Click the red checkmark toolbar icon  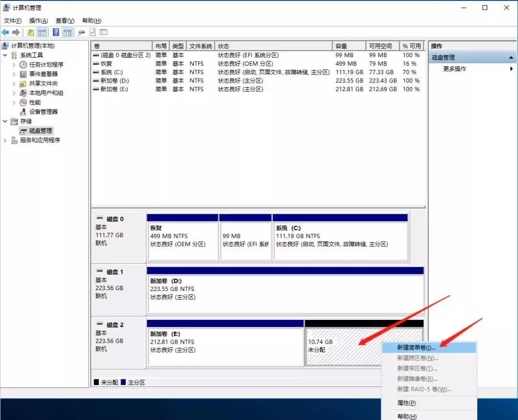[93, 32]
